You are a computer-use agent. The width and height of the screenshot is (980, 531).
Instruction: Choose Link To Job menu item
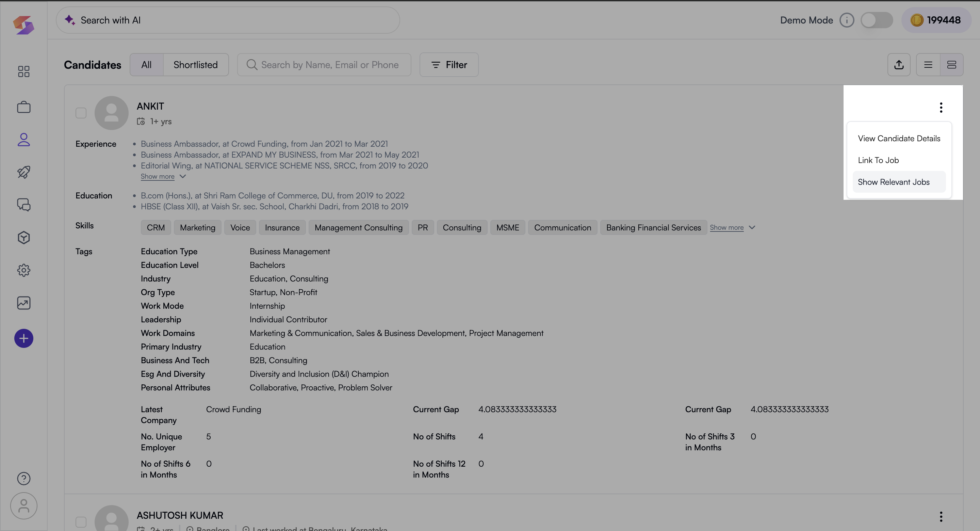click(899, 160)
